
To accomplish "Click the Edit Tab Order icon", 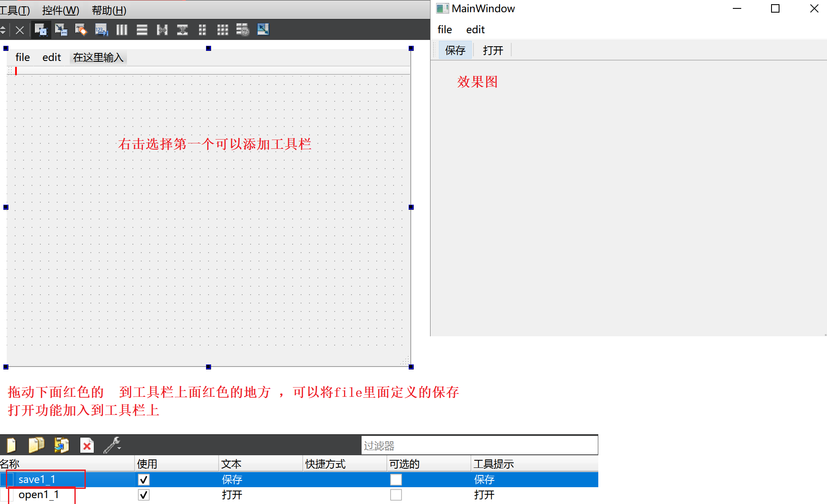I will 101,30.
